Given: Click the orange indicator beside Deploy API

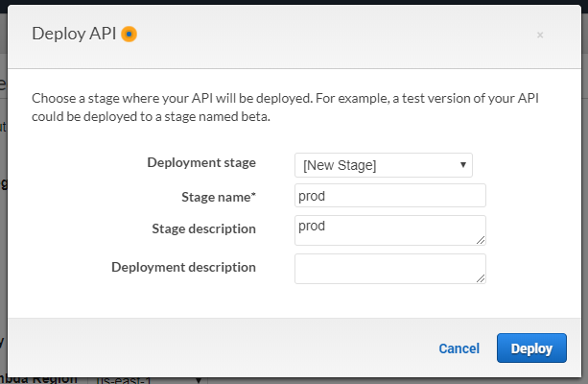Looking at the screenshot, I should pos(129,34).
